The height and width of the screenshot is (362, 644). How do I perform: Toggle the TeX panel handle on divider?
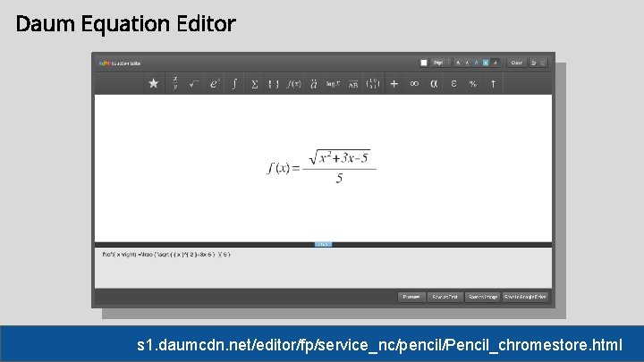coord(323,244)
